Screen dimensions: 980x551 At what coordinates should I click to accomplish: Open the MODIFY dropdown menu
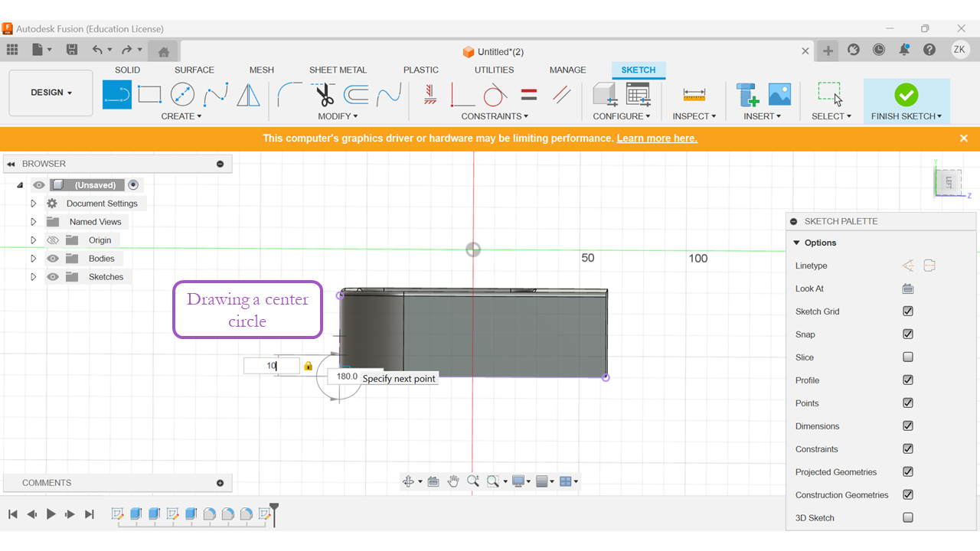click(x=338, y=116)
